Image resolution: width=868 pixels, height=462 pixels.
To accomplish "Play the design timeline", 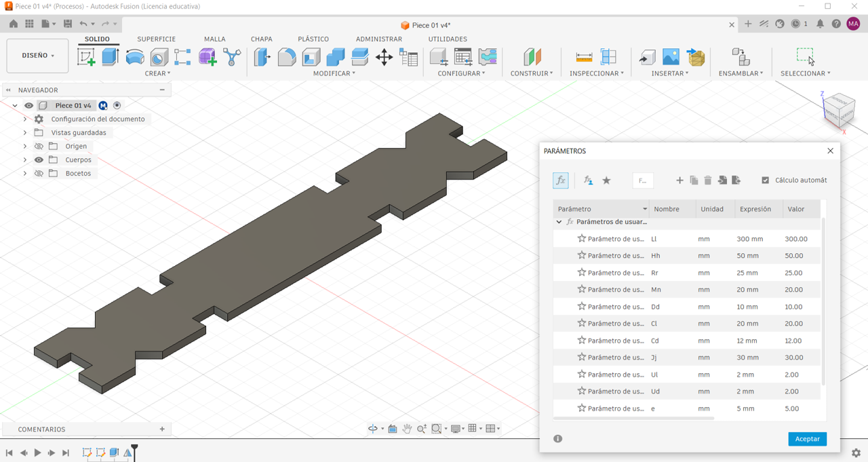I will (x=37, y=453).
